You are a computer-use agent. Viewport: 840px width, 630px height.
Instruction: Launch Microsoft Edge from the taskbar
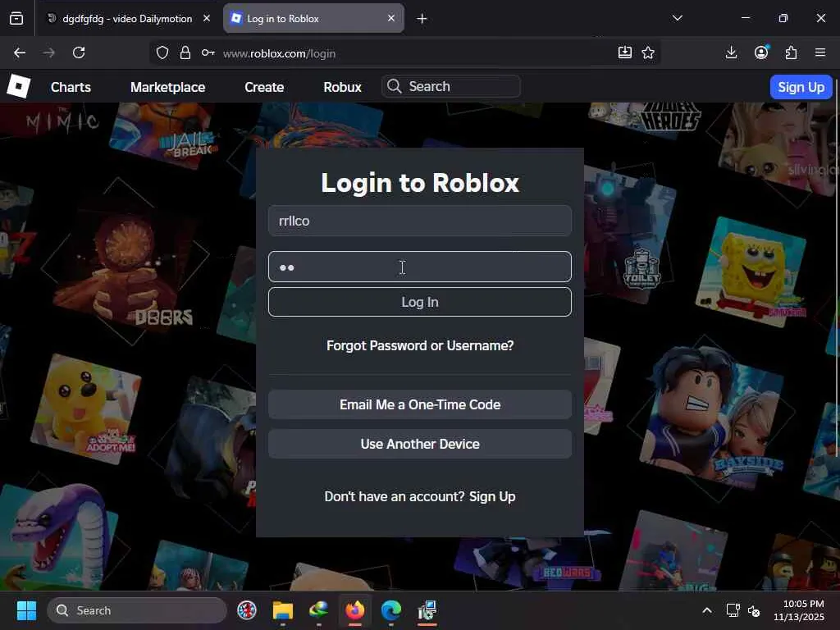391,610
